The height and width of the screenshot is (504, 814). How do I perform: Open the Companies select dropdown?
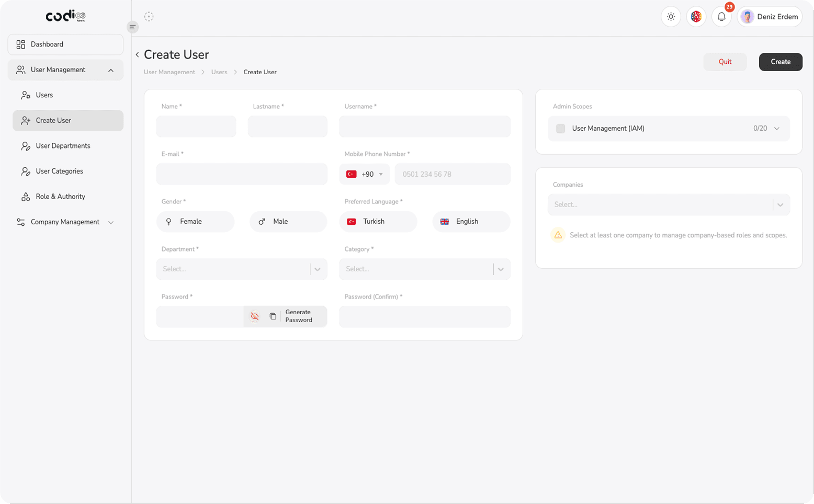tap(669, 205)
